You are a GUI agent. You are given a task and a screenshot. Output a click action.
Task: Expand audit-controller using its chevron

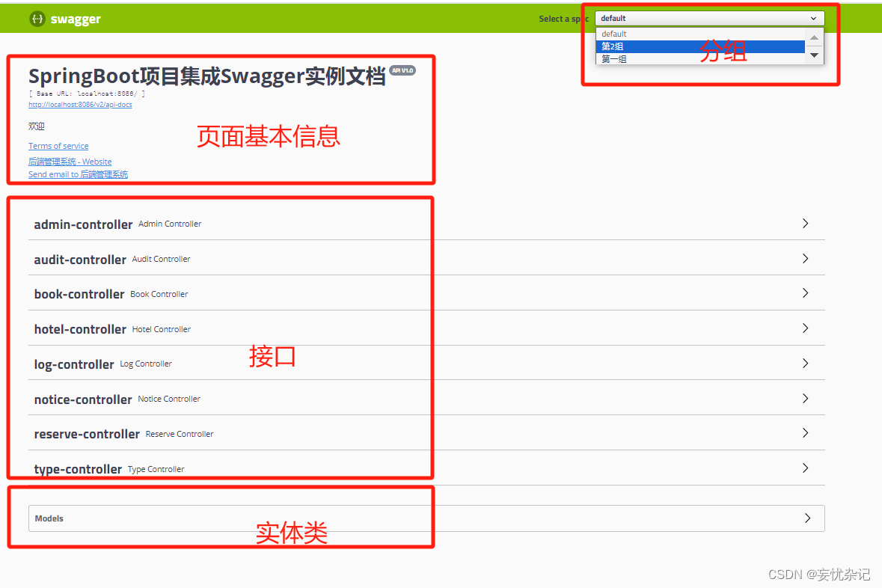coord(806,258)
